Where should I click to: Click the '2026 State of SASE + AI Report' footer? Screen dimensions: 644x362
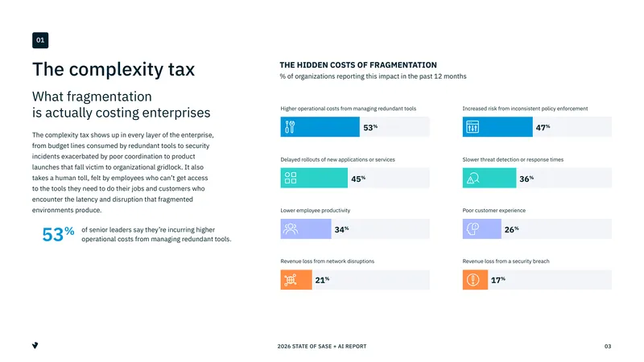pyautogui.click(x=322, y=347)
